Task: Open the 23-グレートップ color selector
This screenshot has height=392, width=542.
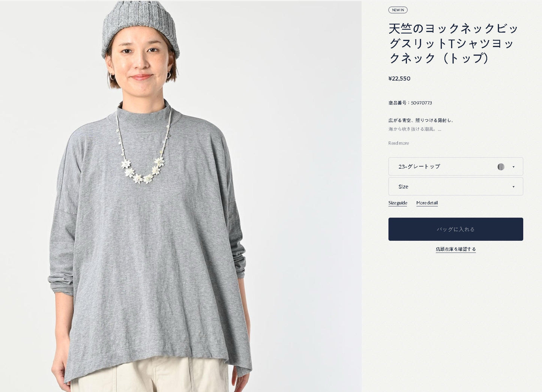Action: point(456,167)
